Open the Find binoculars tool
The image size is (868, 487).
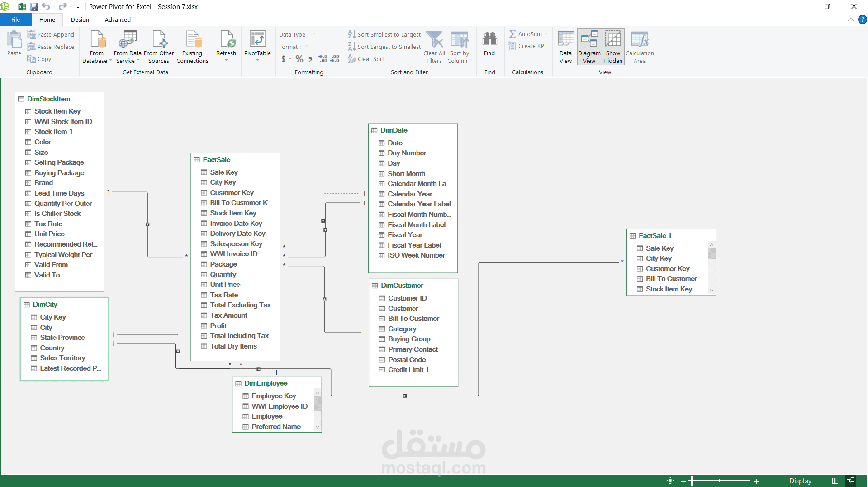(x=489, y=43)
